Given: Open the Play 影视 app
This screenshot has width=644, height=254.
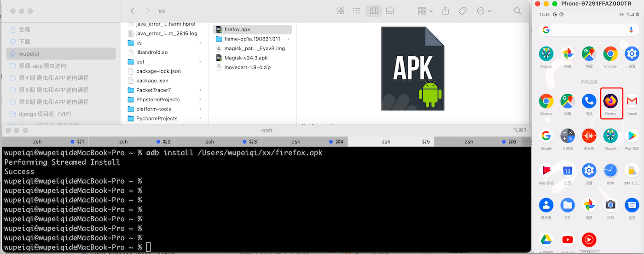Looking at the screenshot, I should [x=546, y=173].
